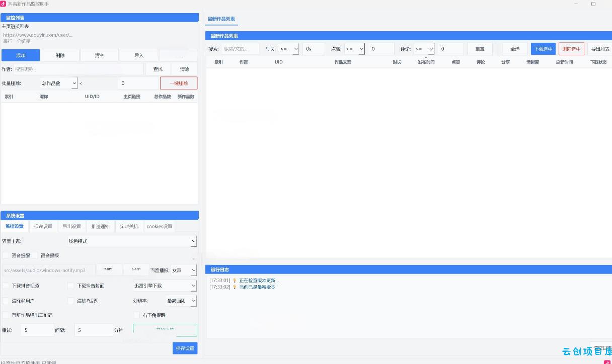Click the 清晰度 column header

[x=532, y=62]
